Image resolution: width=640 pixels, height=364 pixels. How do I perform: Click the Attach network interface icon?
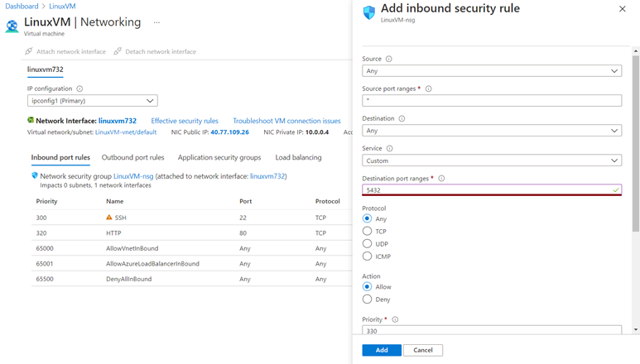coord(29,51)
